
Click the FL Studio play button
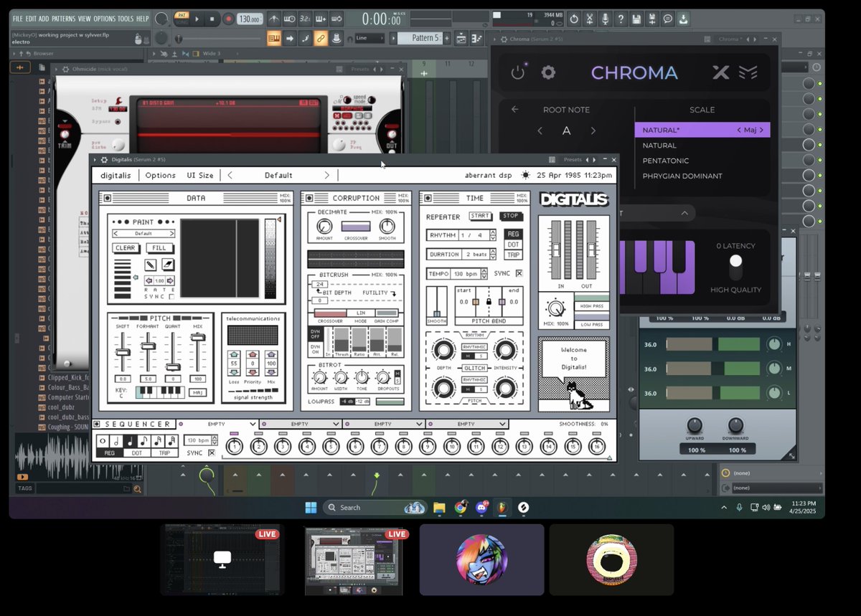point(197,19)
